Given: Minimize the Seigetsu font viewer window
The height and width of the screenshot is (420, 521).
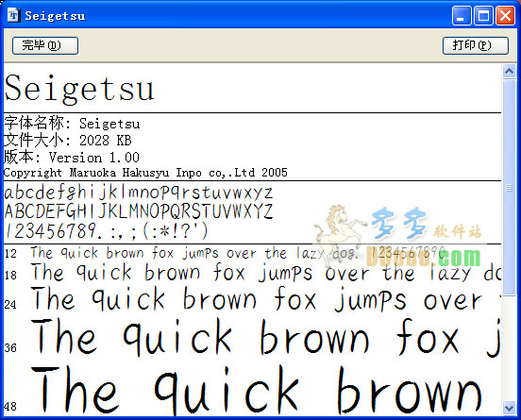Looking at the screenshot, I should coord(462,15).
